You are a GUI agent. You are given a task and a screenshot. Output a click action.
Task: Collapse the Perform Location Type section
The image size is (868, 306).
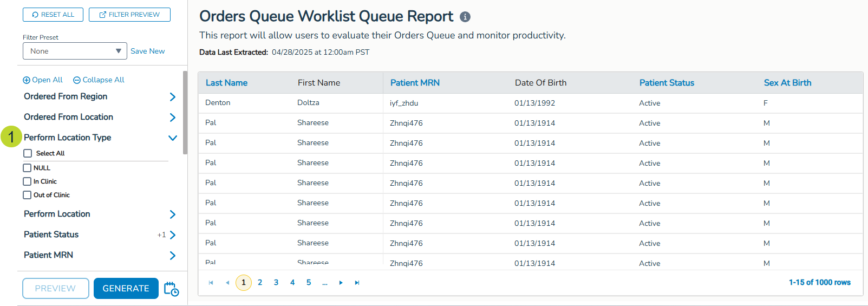coord(172,138)
